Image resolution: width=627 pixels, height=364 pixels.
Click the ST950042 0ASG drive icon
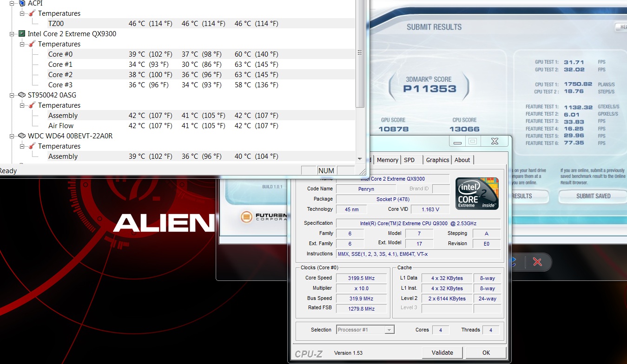click(22, 95)
